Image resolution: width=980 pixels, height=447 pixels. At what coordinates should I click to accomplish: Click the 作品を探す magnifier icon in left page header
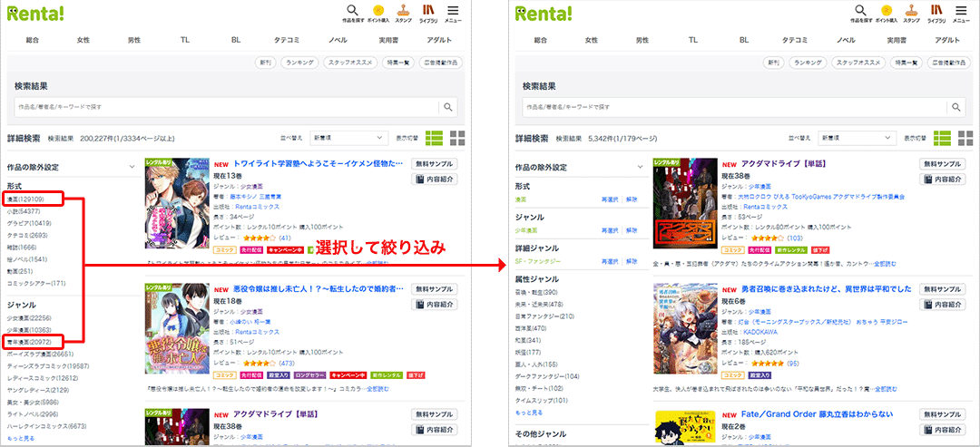tap(352, 12)
